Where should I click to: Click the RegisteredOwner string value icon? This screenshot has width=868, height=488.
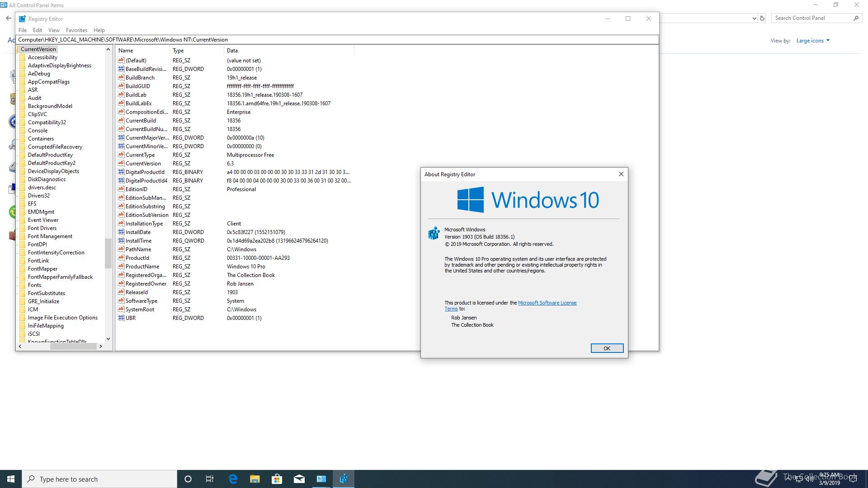pyautogui.click(x=121, y=283)
